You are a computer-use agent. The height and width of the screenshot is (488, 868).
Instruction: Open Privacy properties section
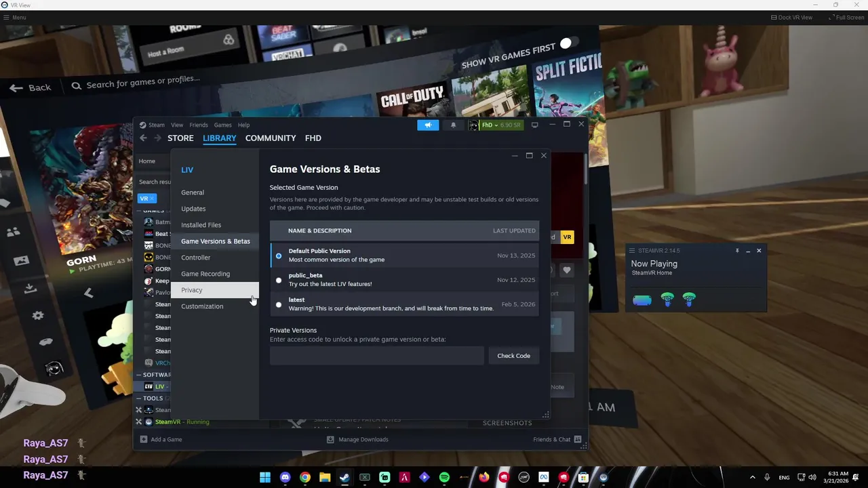(x=214, y=290)
